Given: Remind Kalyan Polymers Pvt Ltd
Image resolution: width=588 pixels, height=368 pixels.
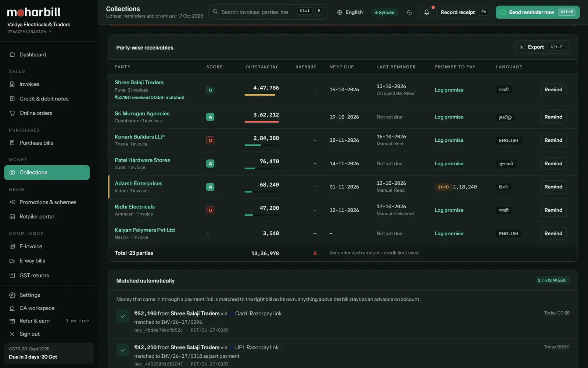Looking at the screenshot, I should click(553, 233).
